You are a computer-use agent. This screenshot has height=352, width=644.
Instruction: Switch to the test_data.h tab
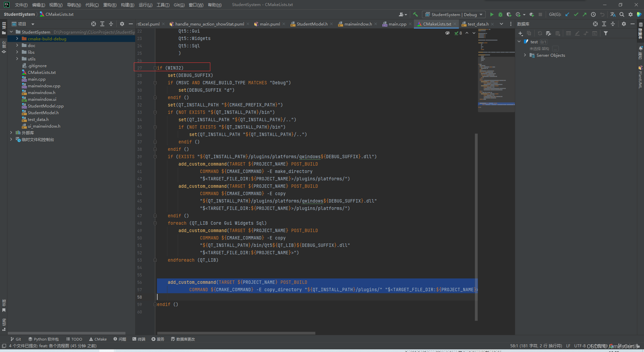[x=478, y=24]
